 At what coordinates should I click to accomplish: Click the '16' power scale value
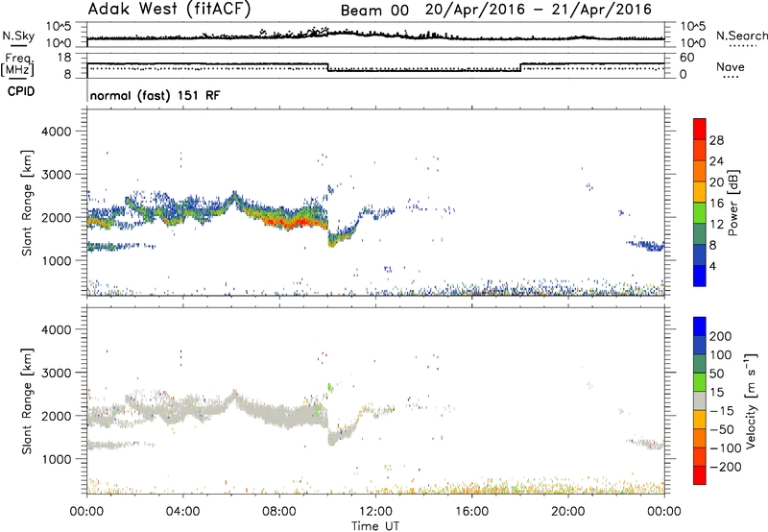(716, 204)
